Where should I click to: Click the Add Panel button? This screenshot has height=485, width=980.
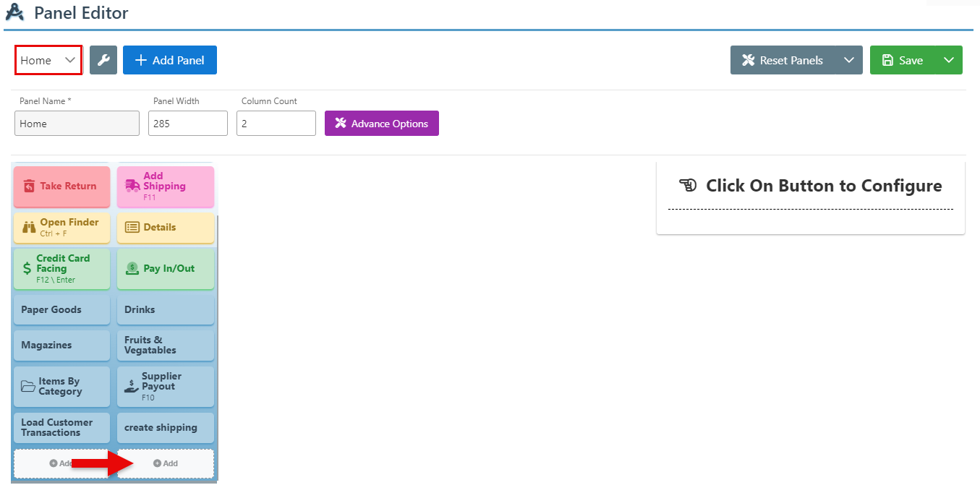[x=170, y=60]
